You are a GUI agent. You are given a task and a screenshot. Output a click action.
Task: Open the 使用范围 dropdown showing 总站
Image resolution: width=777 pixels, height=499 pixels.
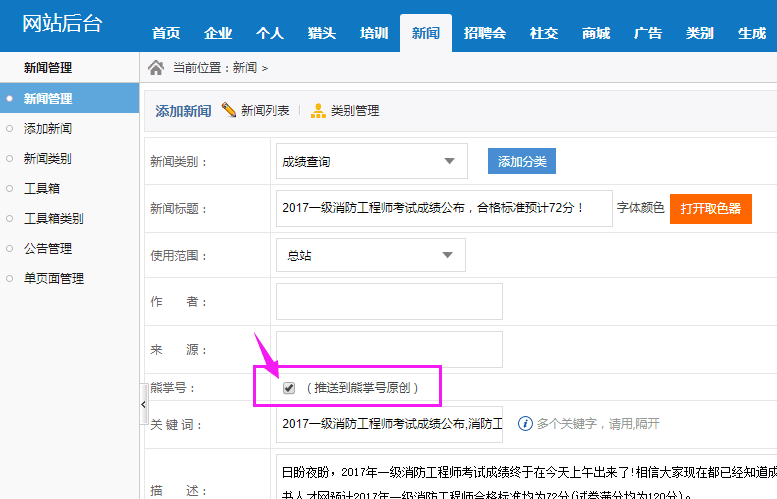(371, 255)
